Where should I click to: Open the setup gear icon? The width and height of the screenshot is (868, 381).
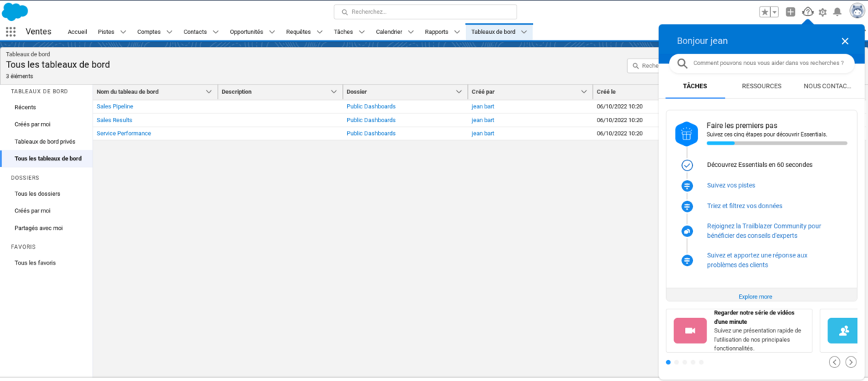[x=822, y=12]
